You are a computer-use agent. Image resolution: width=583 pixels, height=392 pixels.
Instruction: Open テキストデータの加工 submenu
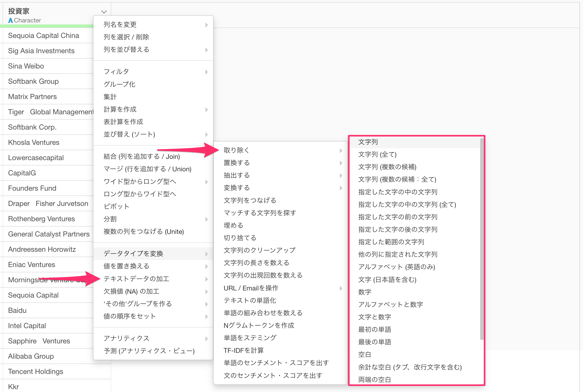coord(153,279)
